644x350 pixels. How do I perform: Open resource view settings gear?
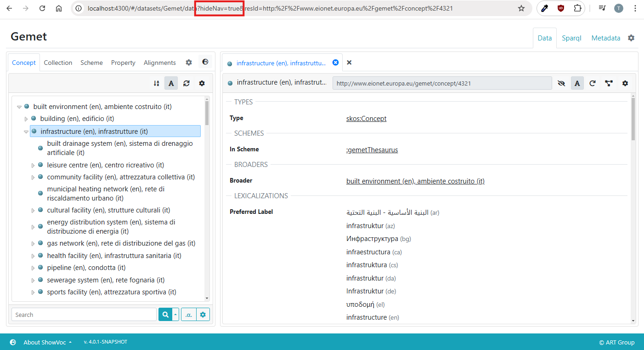point(625,83)
